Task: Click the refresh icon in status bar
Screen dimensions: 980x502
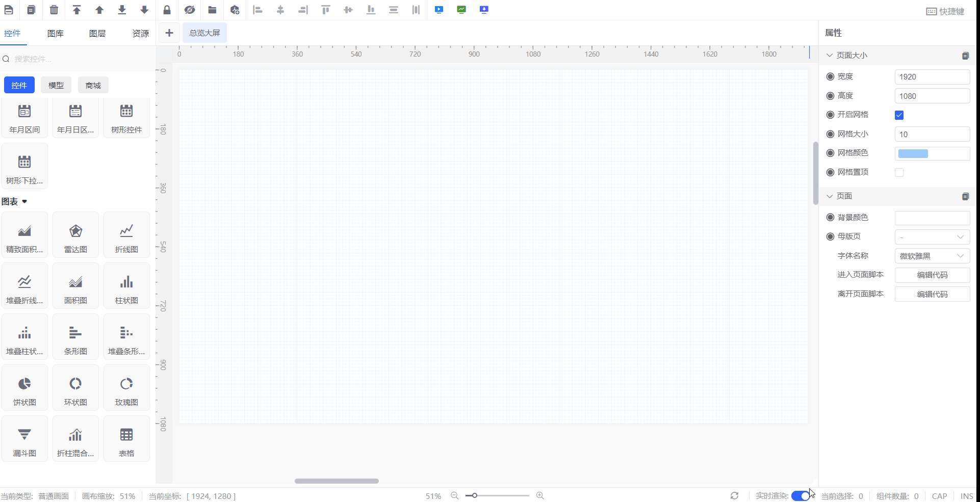Action: [x=734, y=495]
